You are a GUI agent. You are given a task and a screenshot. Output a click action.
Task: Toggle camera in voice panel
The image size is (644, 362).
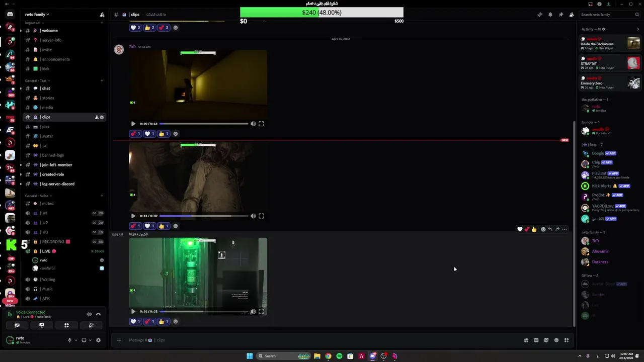coord(17,325)
